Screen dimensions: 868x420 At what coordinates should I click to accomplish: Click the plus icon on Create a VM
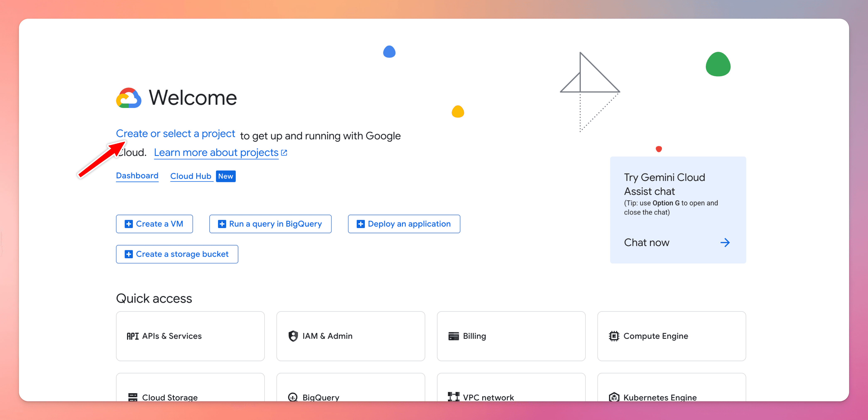click(x=129, y=224)
